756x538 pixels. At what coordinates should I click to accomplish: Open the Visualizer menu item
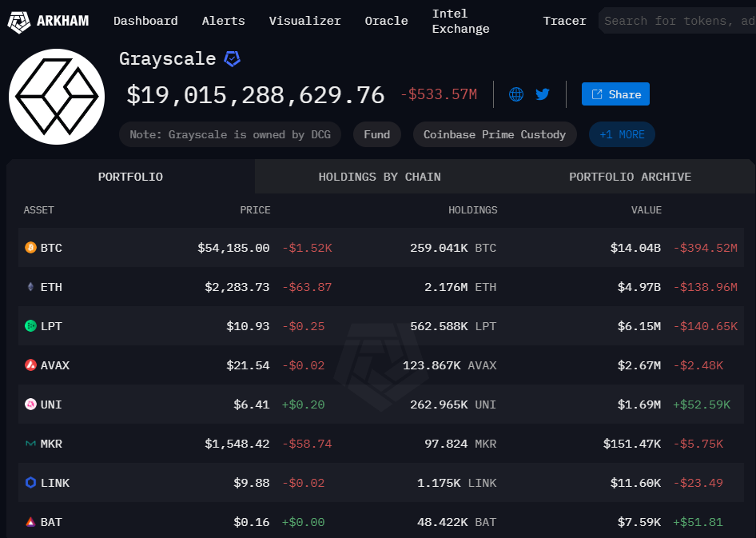[x=304, y=21]
